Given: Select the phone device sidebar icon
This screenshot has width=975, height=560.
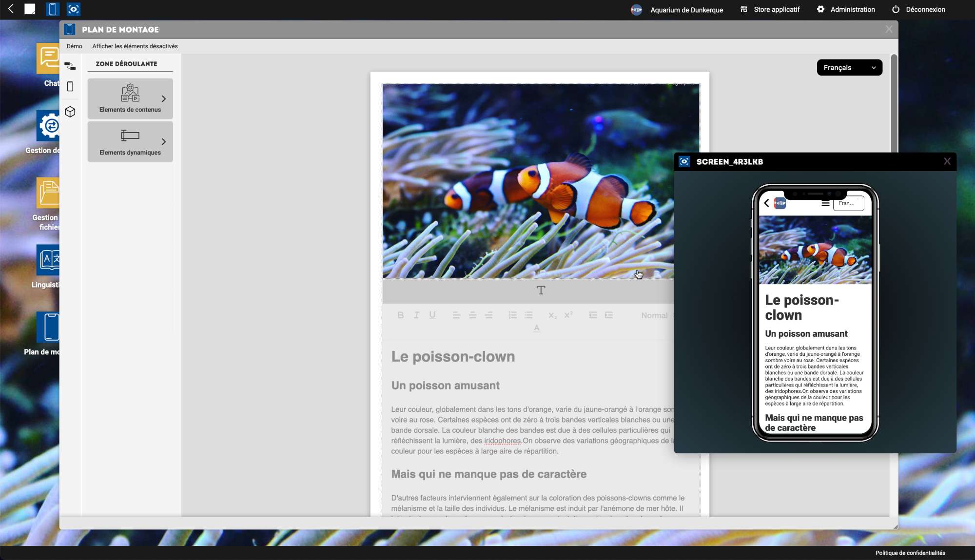Looking at the screenshot, I should click(70, 87).
